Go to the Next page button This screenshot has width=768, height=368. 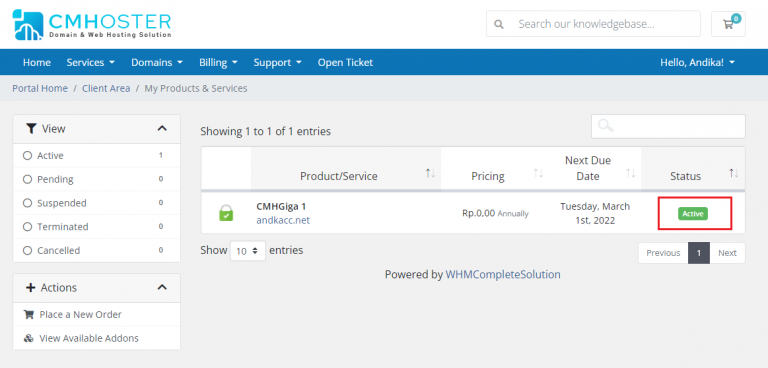click(727, 253)
